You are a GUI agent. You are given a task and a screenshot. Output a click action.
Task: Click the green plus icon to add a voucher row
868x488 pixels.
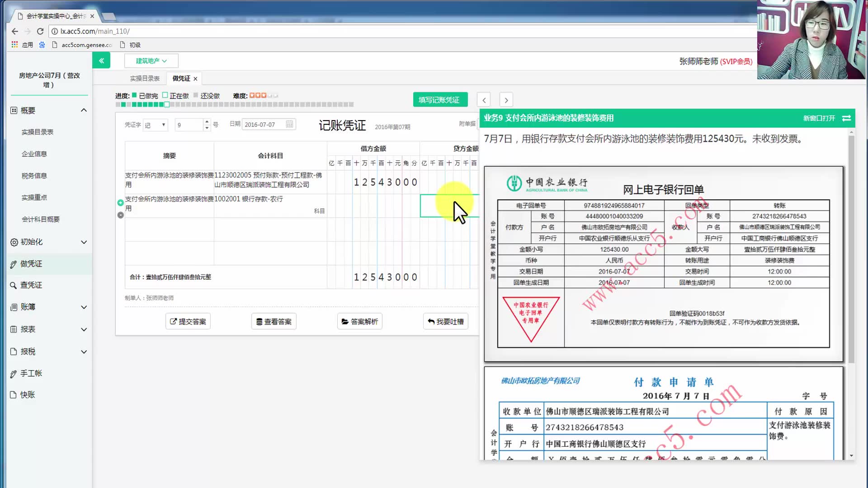(120, 202)
